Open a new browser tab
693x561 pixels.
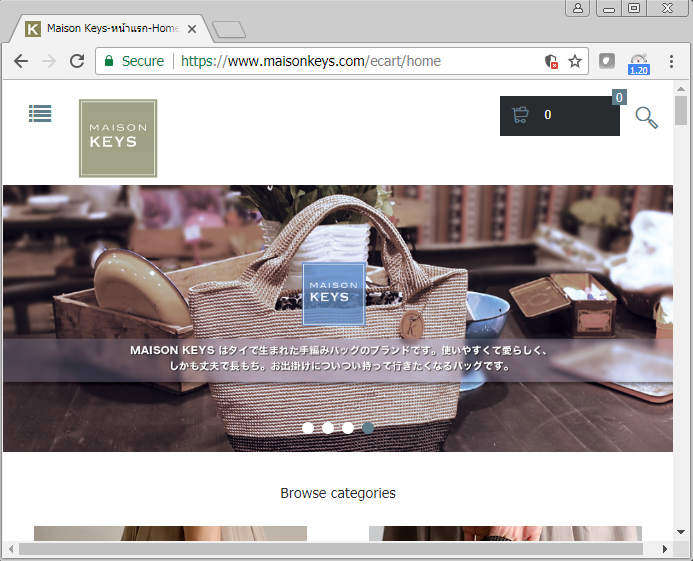pyautogui.click(x=229, y=30)
